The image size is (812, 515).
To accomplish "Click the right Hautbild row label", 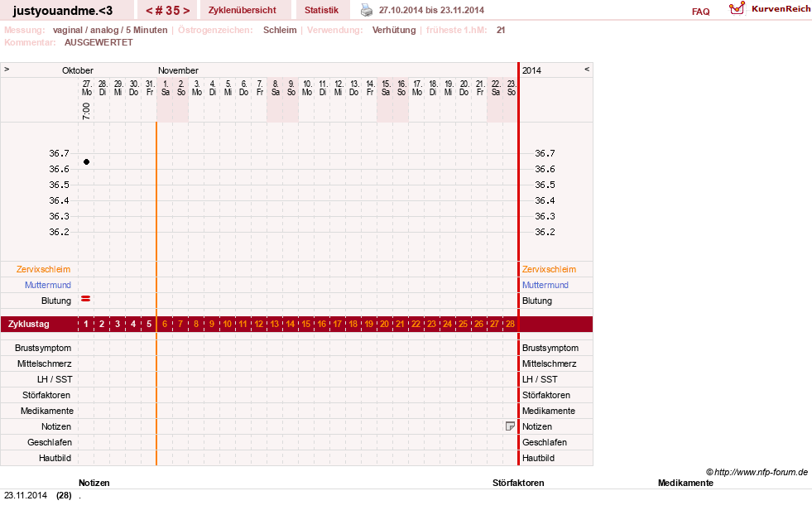I will point(538,458).
